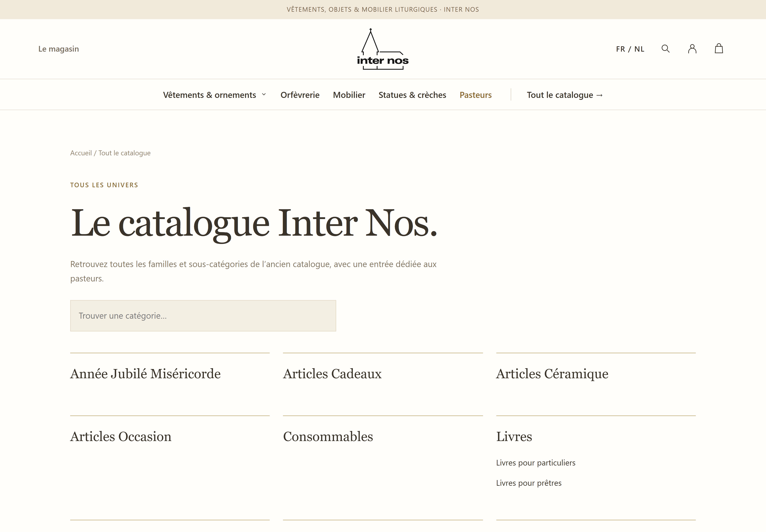Click Le magasin link
Image resolution: width=766 pixels, height=532 pixels.
pyautogui.click(x=59, y=49)
